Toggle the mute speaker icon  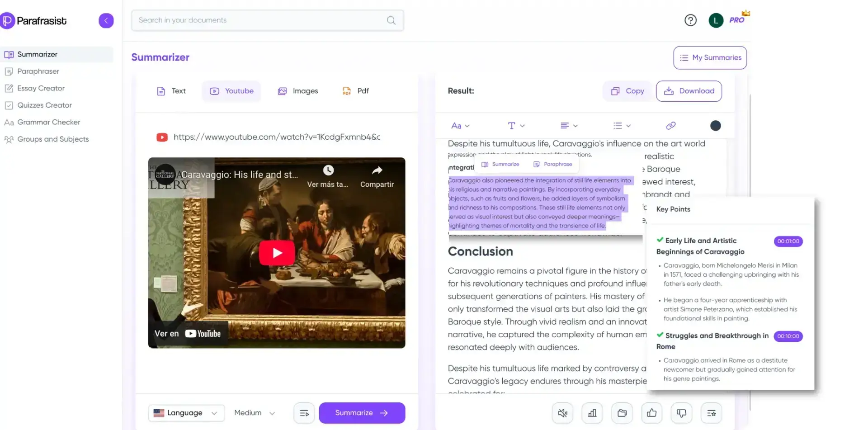pos(562,413)
